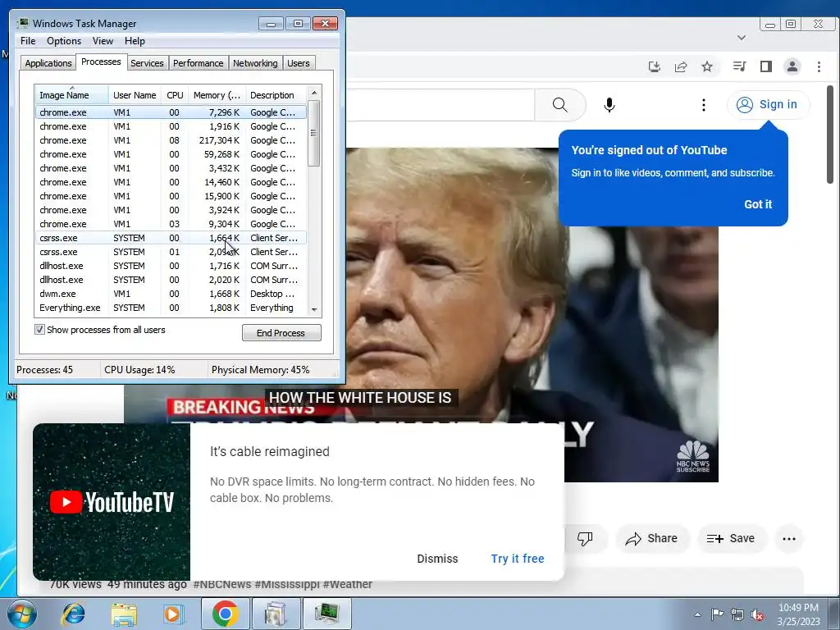Image resolution: width=840 pixels, height=630 pixels.
Task: Sort processes by CPU column
Action: click(175, 95)
